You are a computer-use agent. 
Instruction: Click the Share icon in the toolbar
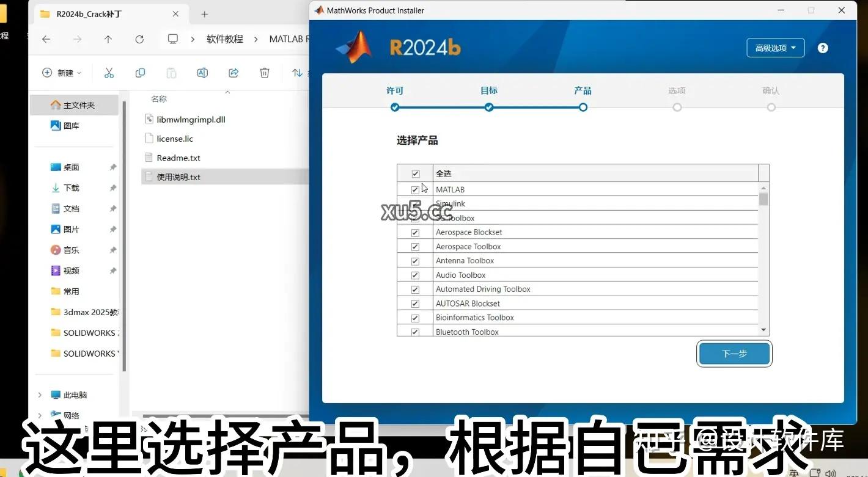point(234,73)
